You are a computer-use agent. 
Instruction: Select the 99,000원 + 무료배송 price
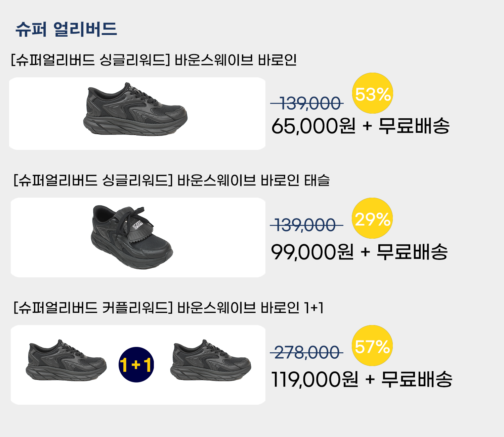359,252
